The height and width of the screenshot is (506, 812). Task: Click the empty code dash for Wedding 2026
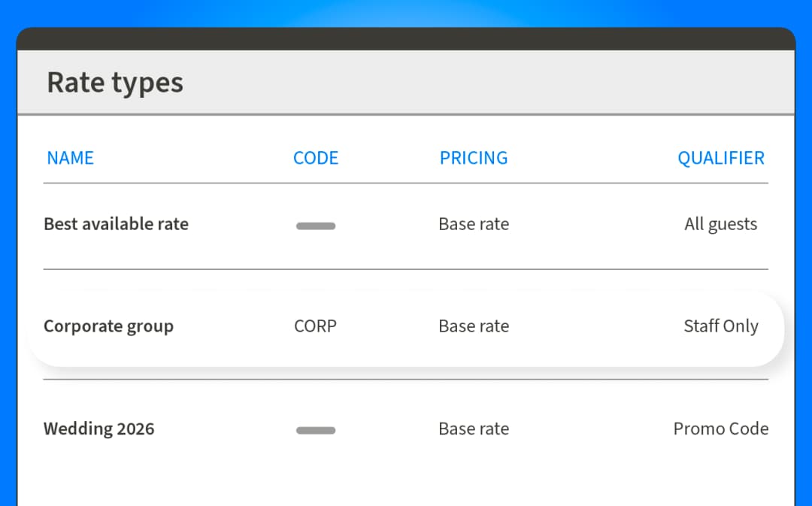pyautogui.click(x=316, y=430)
